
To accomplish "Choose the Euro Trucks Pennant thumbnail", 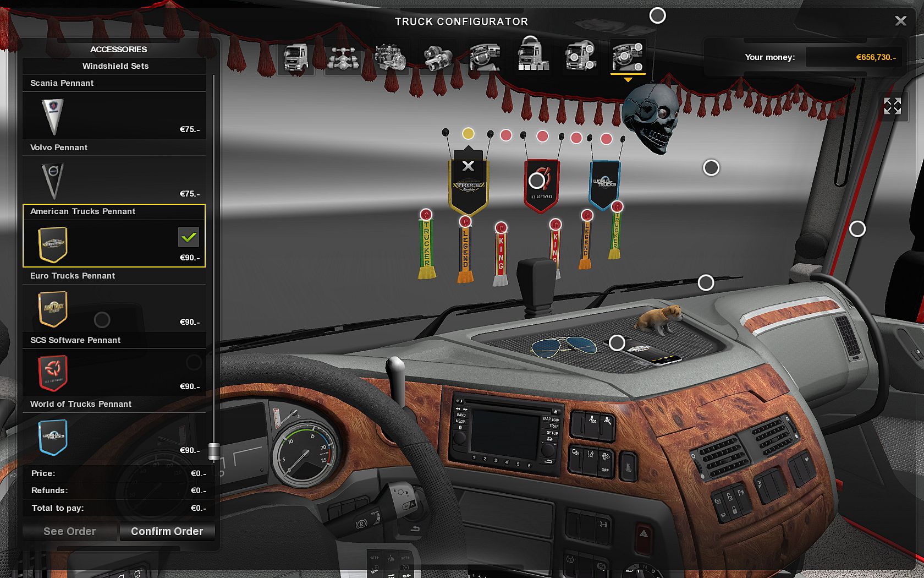I will pos(53,309).
